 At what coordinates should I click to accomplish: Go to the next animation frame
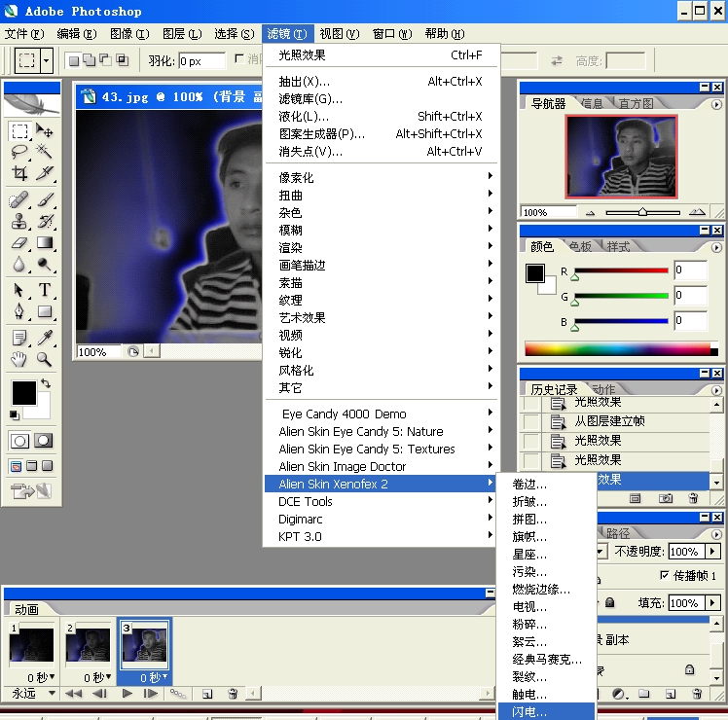pos(151,693)
